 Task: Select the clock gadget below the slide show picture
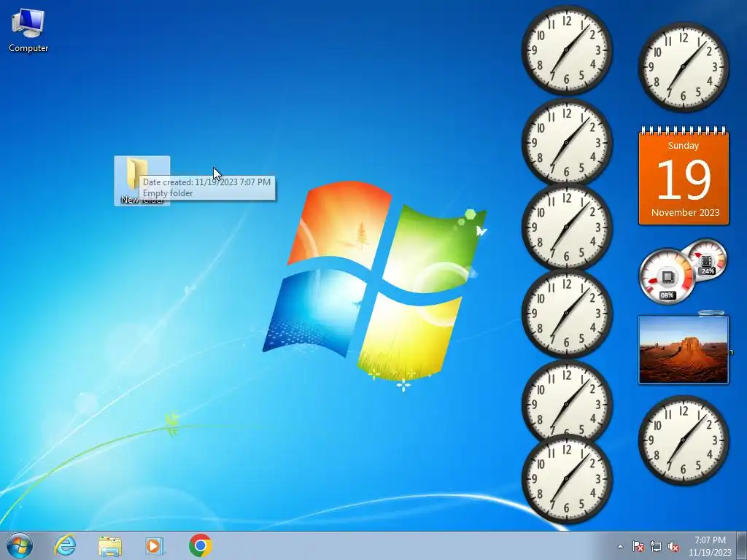tap(683, 440)
